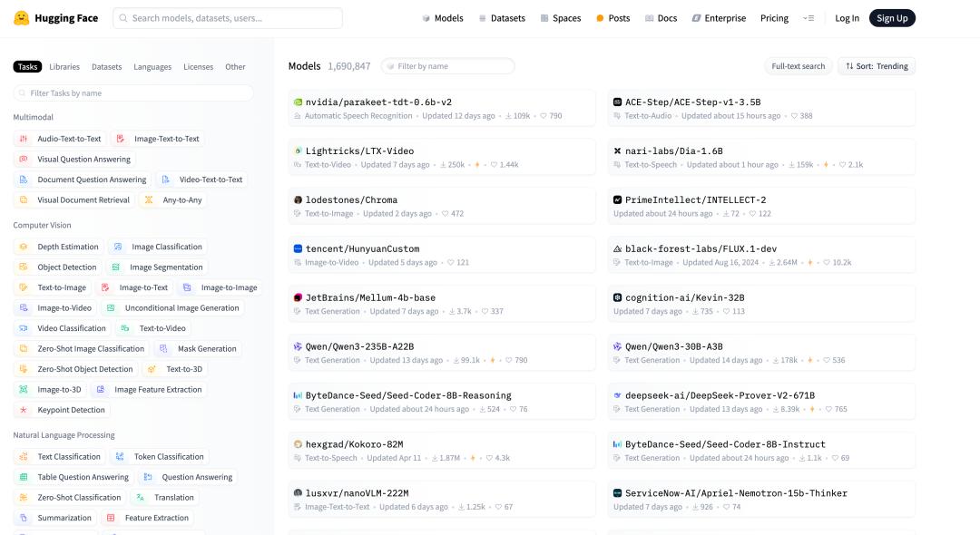Click the cognition-ai avatar icon on the Kevin-32B card
980x535 pixels.
(x=618, y=297)
